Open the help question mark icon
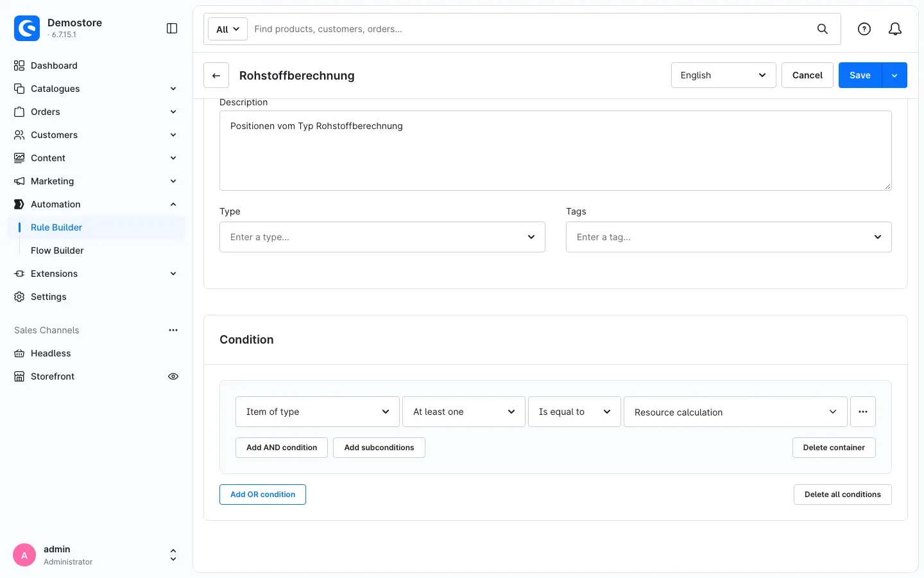Screen dimensions: 924x578 click(x=864, y=29)
